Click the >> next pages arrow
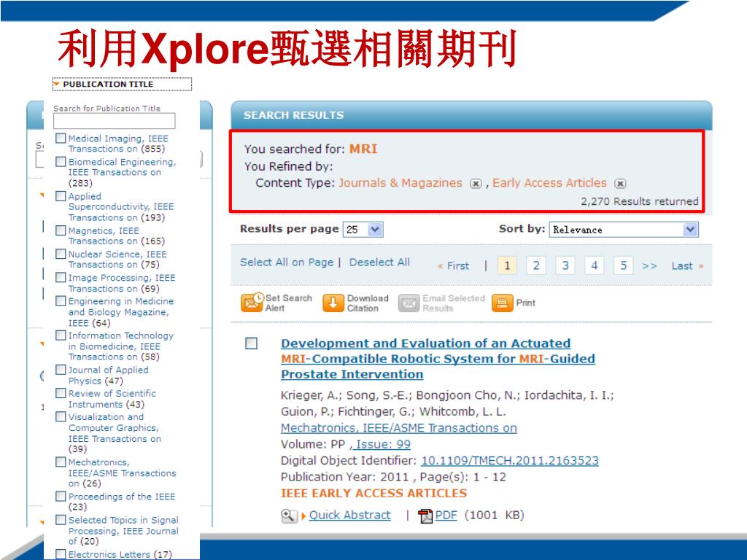Image resolution: width=747 pixels, height=560 pixels. tap(649, 266)
